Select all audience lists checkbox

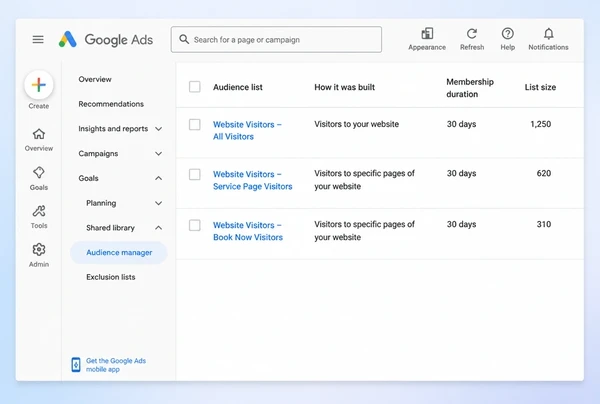pyautogui.click(x=195, y=87)
